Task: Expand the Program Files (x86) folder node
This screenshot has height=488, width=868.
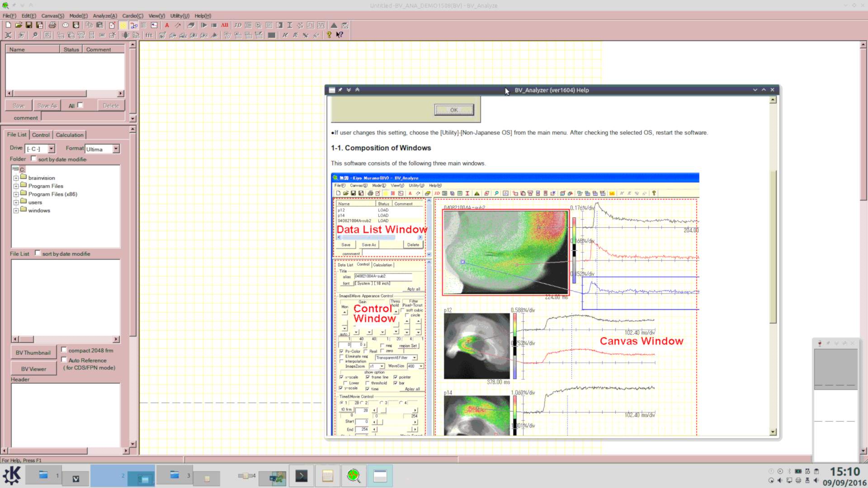Action: click(16, 194)
